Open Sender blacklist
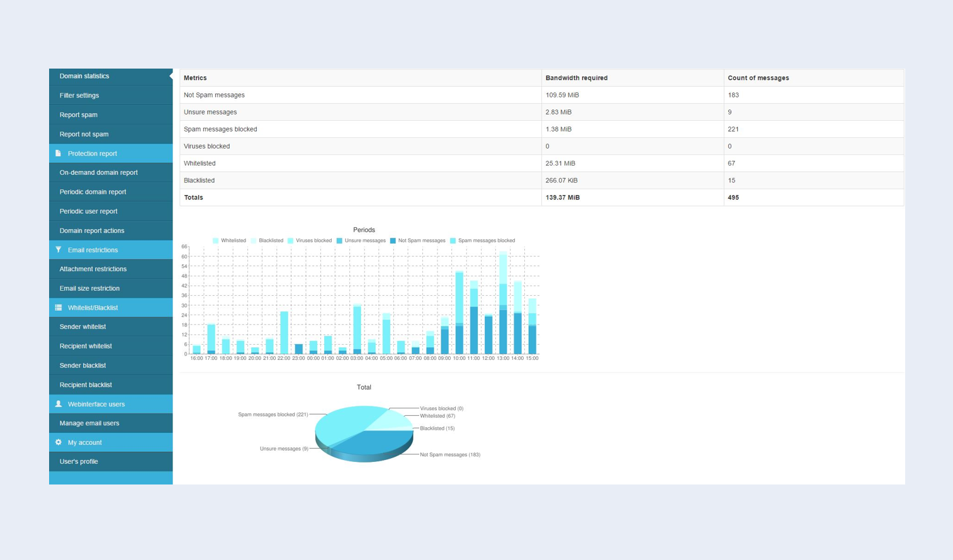Viewport: 953px width, 560px height. (111, 366)
